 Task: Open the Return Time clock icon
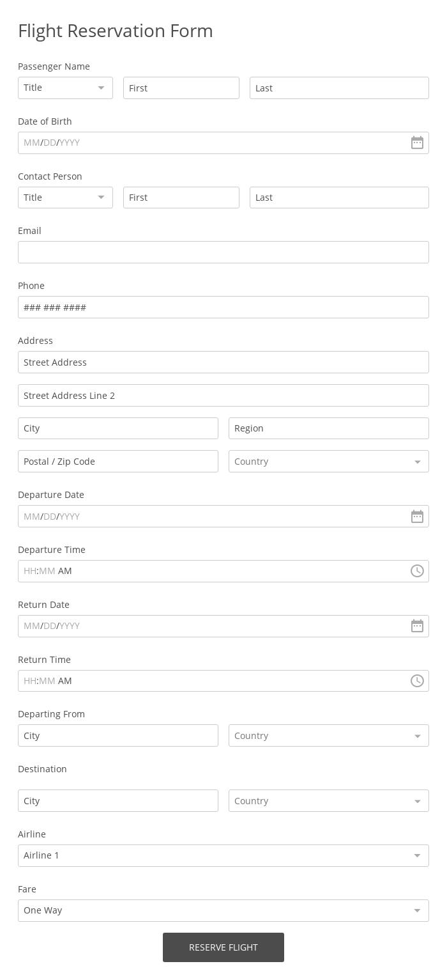417,681
